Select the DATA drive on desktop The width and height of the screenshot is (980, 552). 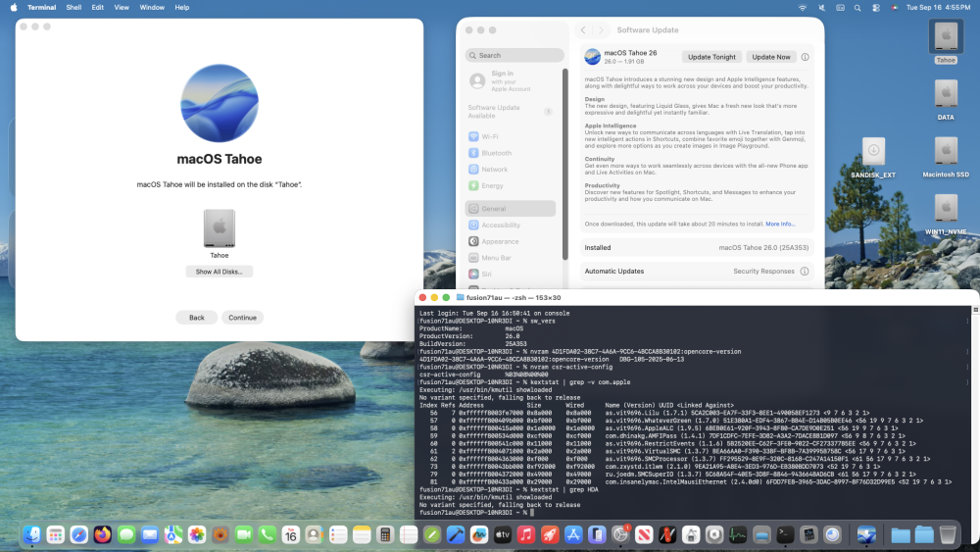pos(946,99)
